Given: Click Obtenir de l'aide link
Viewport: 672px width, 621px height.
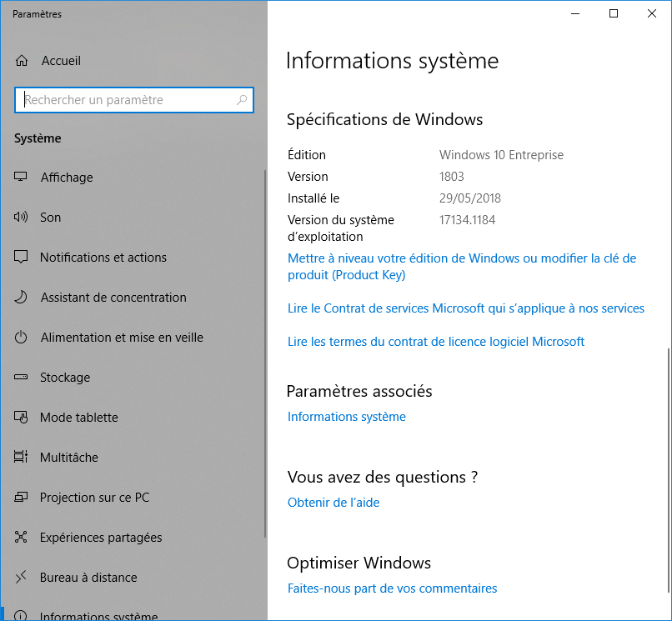Looking at the screenshot, I should coord(333,503).
